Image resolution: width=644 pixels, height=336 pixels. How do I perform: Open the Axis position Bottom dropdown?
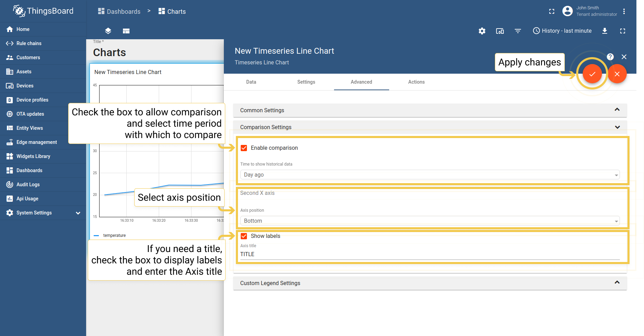point(429,221)
